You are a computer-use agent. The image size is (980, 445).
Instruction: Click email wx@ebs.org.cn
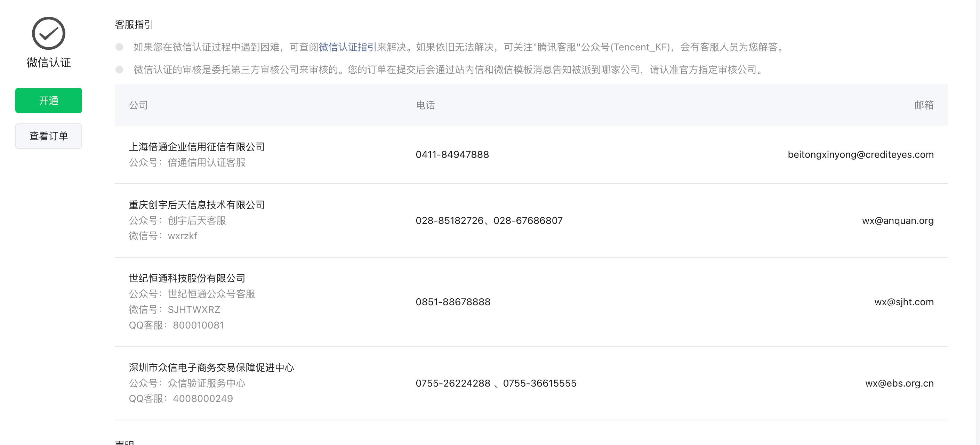(899, 383)
